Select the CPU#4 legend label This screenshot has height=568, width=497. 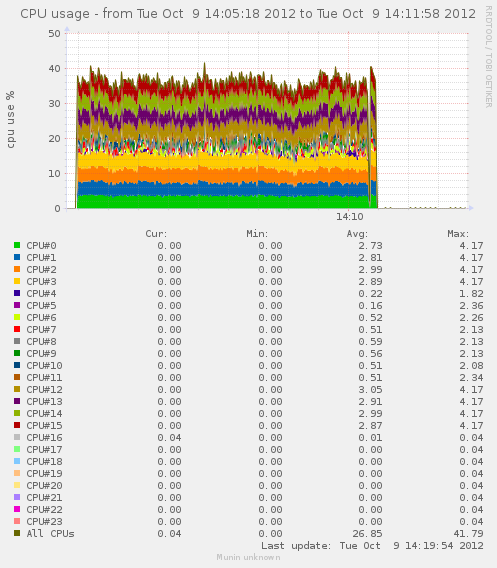[41, 293]
